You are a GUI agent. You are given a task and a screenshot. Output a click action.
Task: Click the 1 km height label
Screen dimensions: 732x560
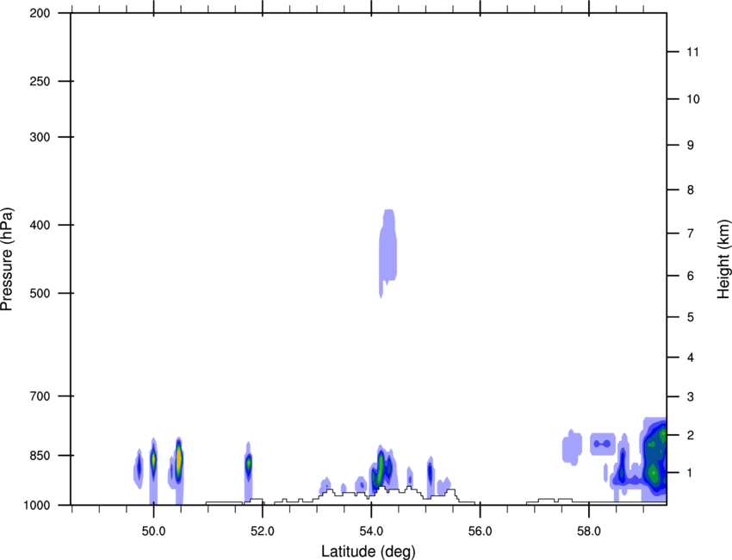click(x=691, y=473)
